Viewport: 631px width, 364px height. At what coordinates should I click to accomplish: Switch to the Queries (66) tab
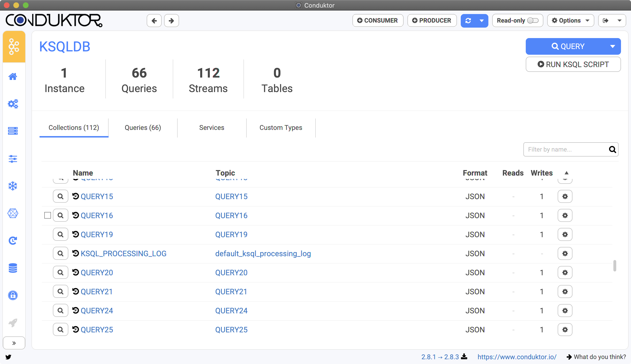click(143, 128)
